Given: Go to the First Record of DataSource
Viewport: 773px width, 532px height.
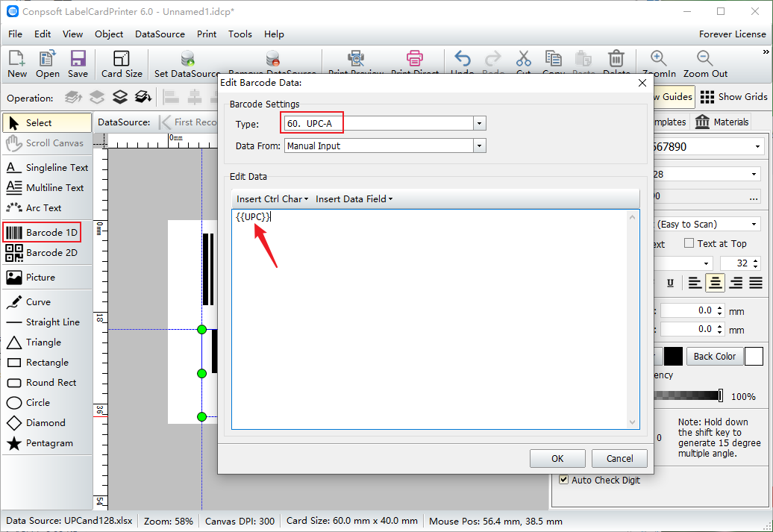Looking at the screenshot, I should [x=188, y=122].
